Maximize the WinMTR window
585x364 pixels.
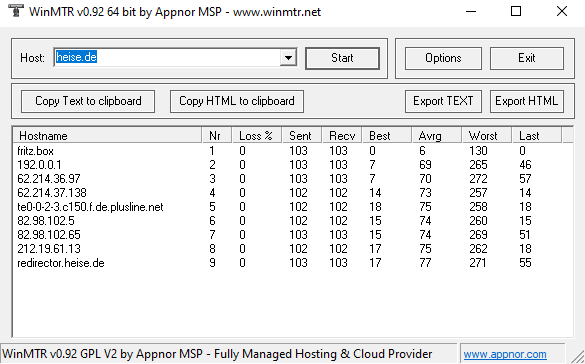pyautogui.click(x=516, y=11)
